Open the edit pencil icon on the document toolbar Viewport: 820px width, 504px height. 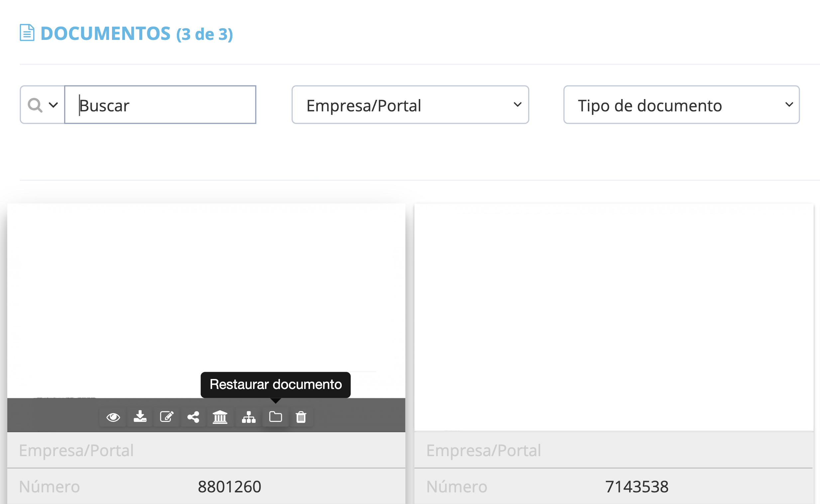point(167,417)
